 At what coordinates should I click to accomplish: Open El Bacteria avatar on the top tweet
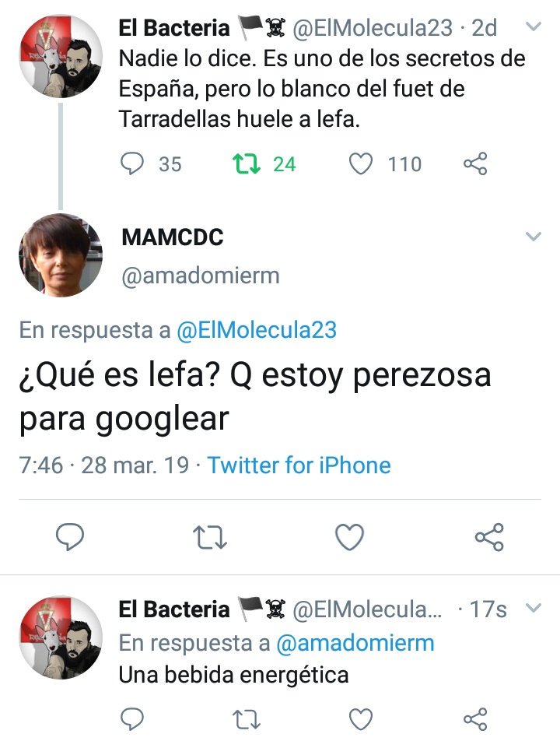click(x=61, y=56)
